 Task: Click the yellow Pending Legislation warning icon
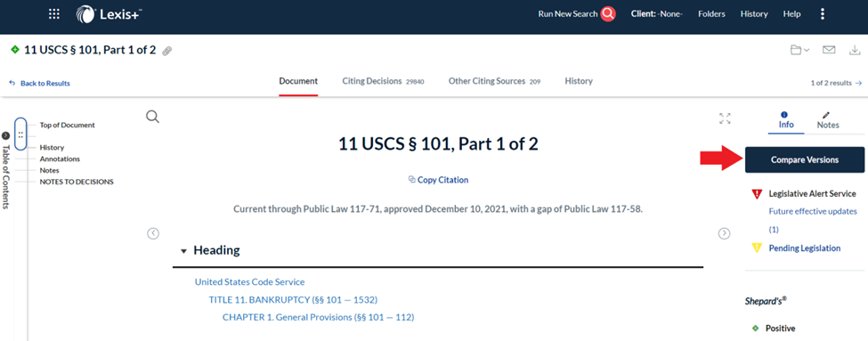757,248
